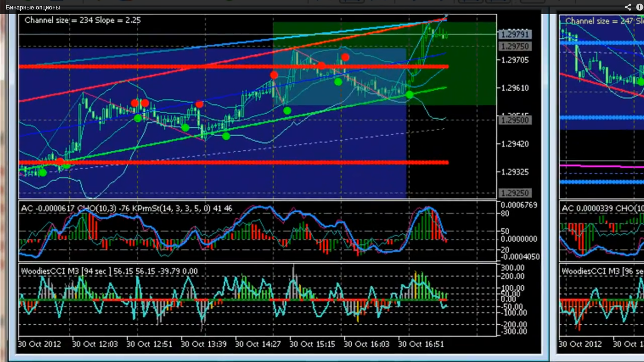Select the "WoodiesCCI M3 [94 sec]" indicator label
Viewport: 644px width, 362px height.
[x=65, y=271]
